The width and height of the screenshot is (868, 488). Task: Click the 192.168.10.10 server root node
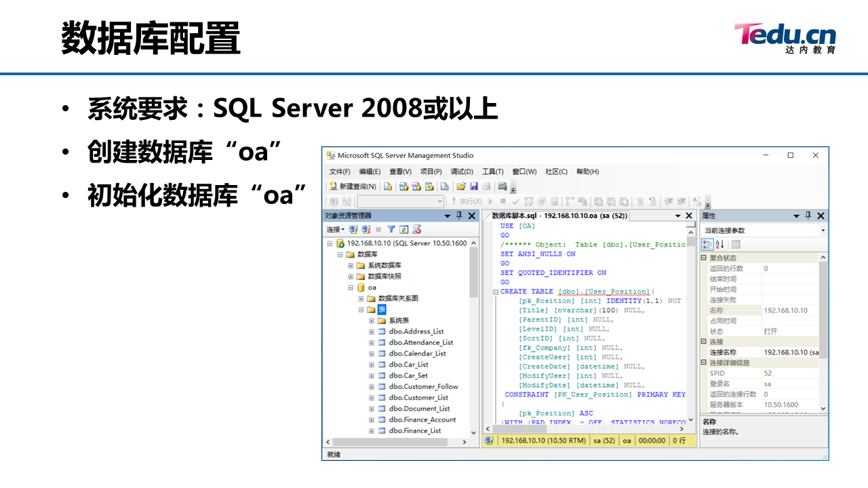[407, 243]
